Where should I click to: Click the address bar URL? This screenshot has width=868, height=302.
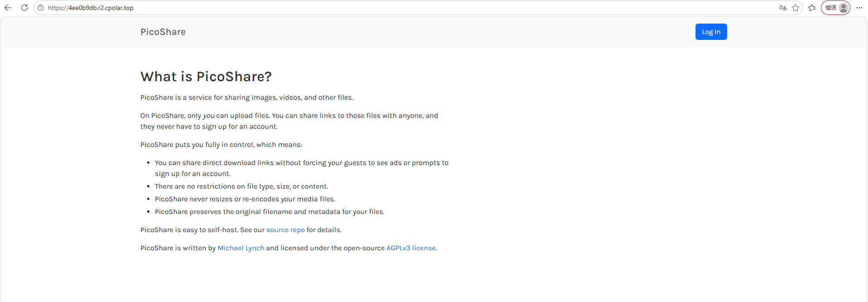coord(91,8)
